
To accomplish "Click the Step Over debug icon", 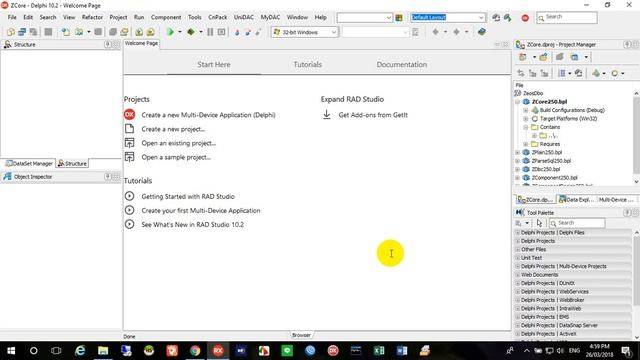I will [x=248, y=32].
